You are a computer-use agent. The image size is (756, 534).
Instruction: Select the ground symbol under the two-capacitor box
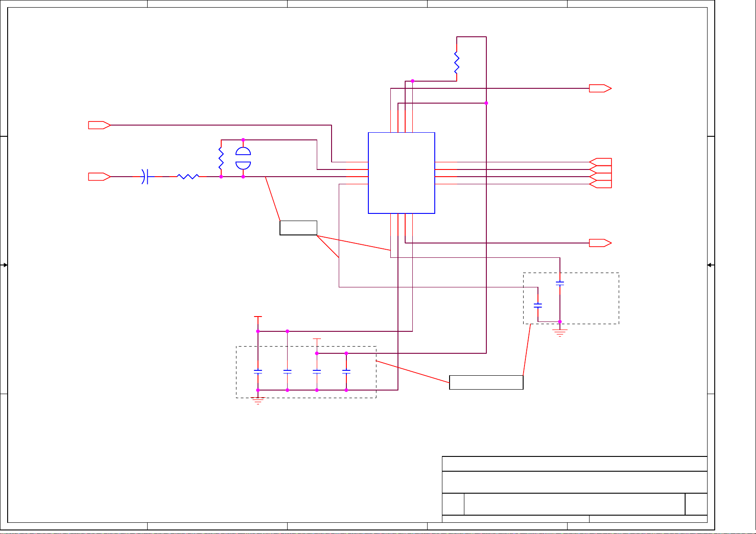pyautogui.click(x=560, y=333)
